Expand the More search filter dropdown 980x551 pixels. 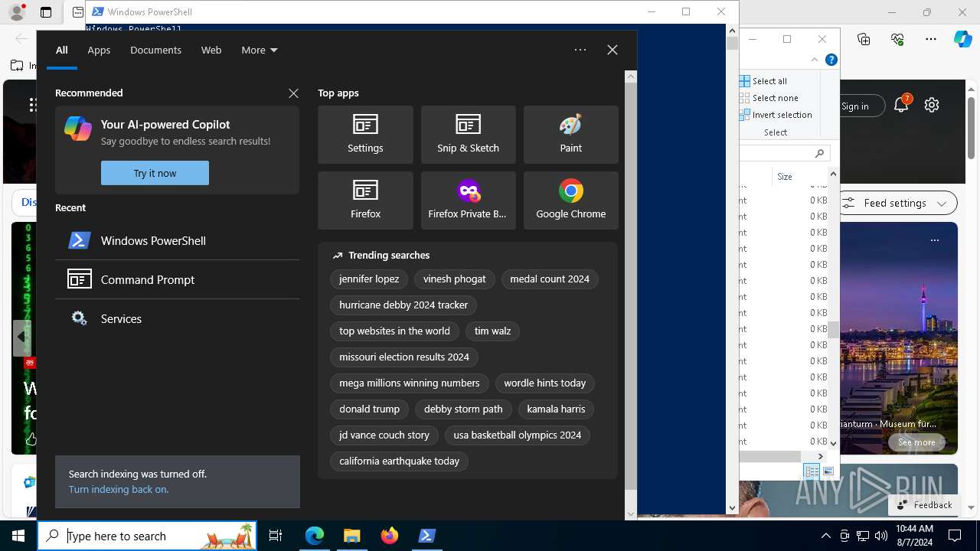coord(260,51)
